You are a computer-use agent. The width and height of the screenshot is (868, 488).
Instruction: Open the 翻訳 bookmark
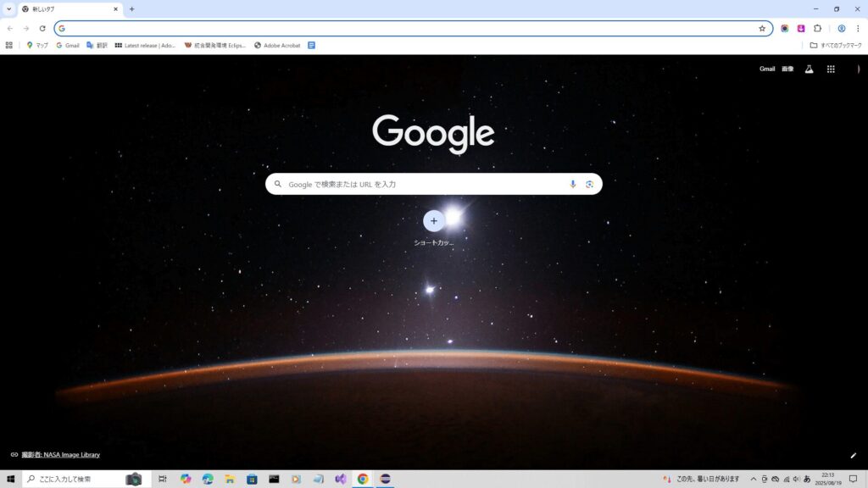coord(97,46)
